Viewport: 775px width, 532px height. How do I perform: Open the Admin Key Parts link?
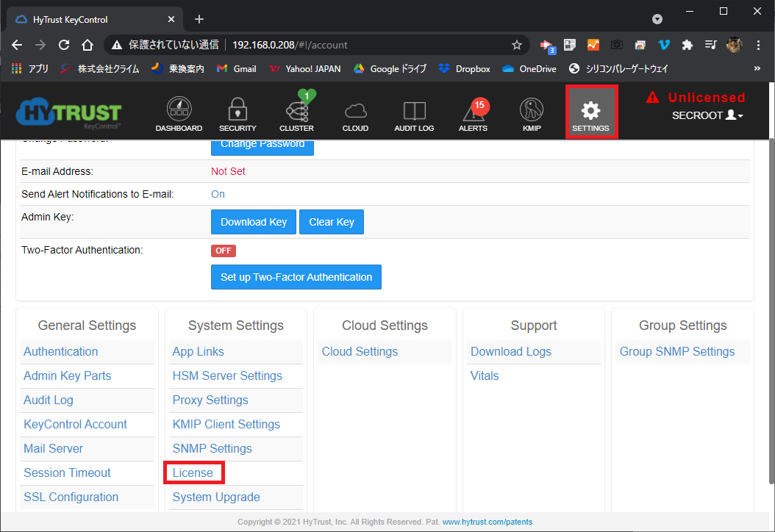[67, 376]
